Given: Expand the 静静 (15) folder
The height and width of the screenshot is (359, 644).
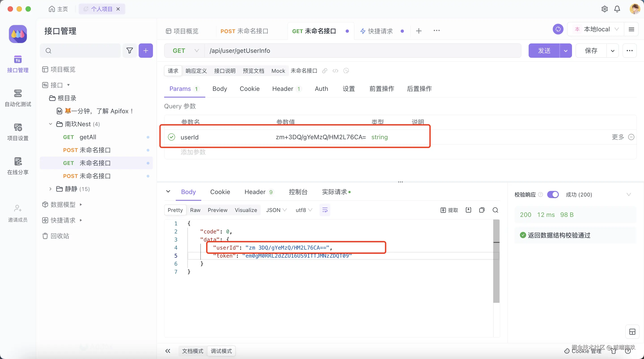Looking at the screenshot, I should point(50,189).
